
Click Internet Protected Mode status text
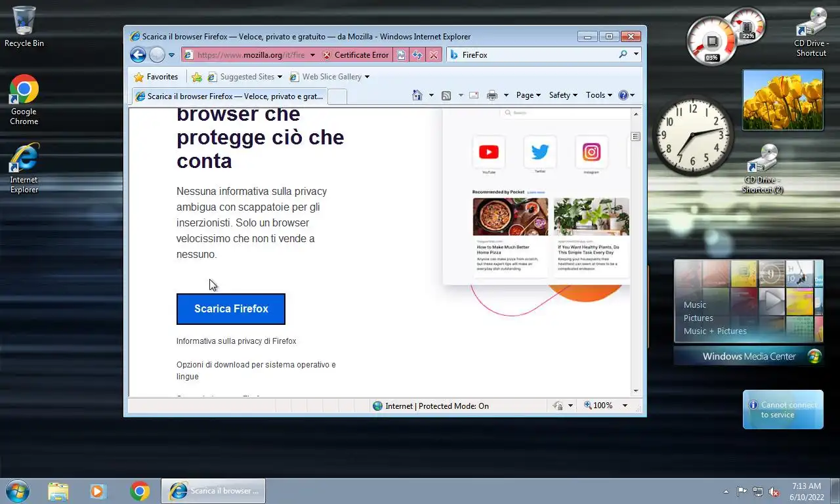437,406
